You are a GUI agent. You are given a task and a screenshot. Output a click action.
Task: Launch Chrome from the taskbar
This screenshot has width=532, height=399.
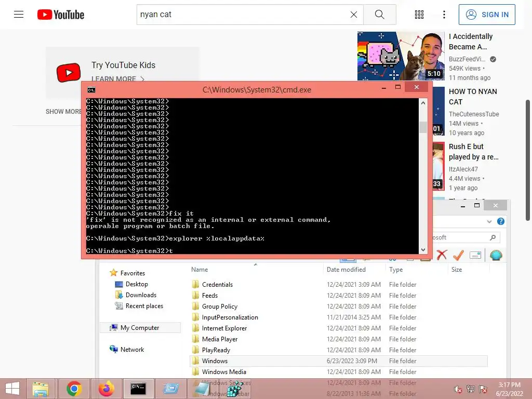pos(74,389)
